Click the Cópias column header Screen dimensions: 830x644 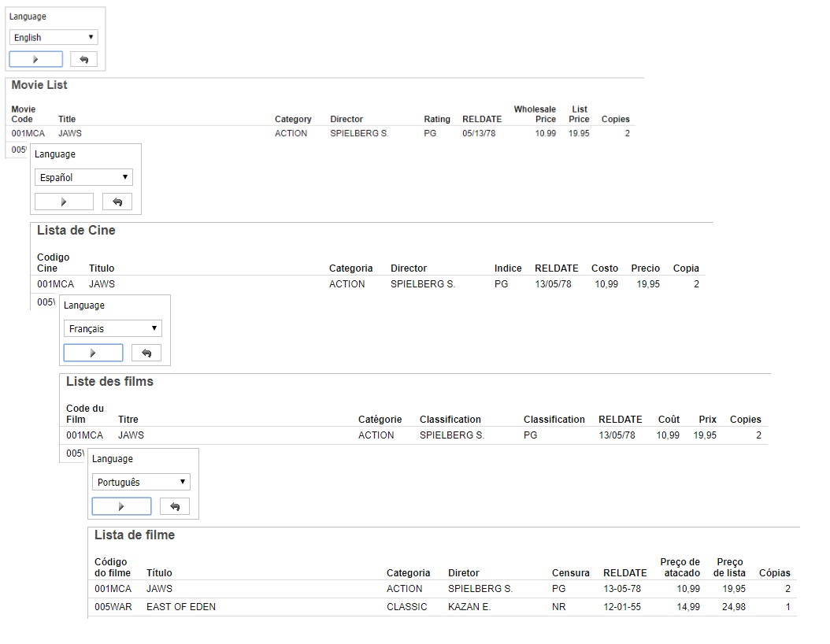[x=774, y=573]
